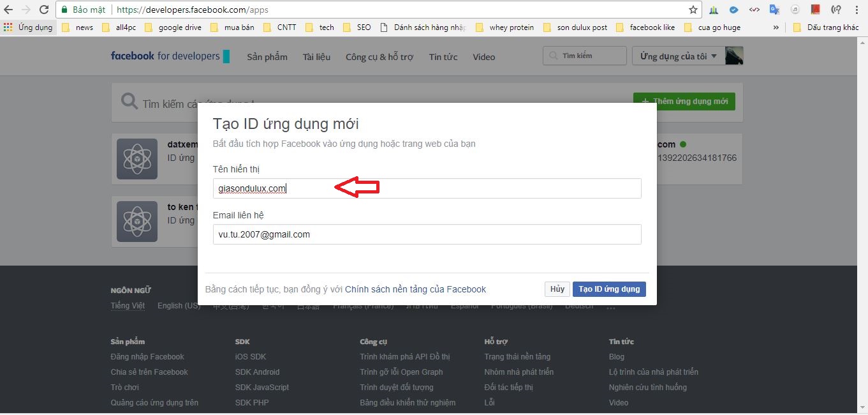The height and width of the screenshot is (415, 868).
Task: Open Lộ trình của nhà phát triển link
Action: point(654,372)
